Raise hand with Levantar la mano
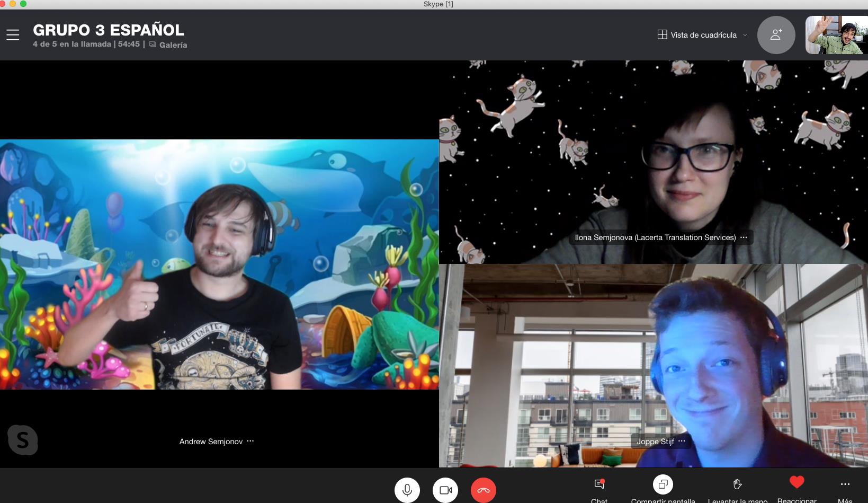Screen dimensions: 868x503 point(737,484)
